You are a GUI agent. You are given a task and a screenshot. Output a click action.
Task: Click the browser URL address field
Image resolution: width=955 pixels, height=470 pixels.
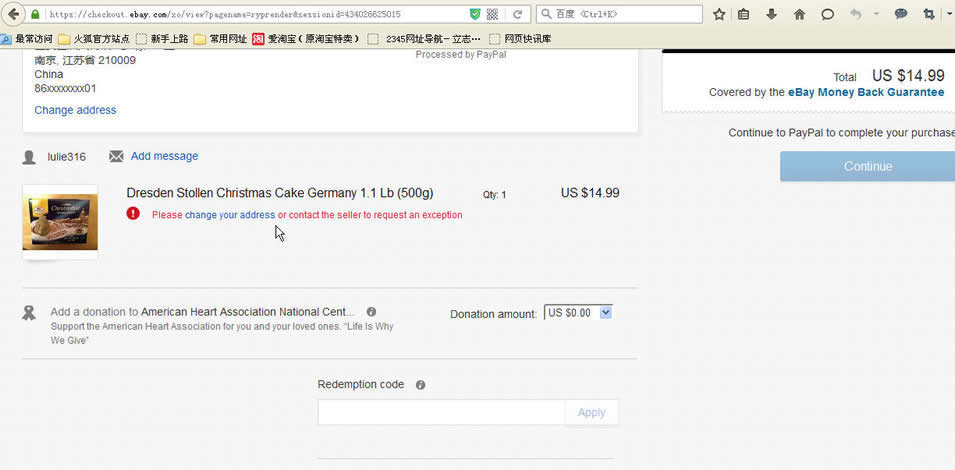(256, 14)
